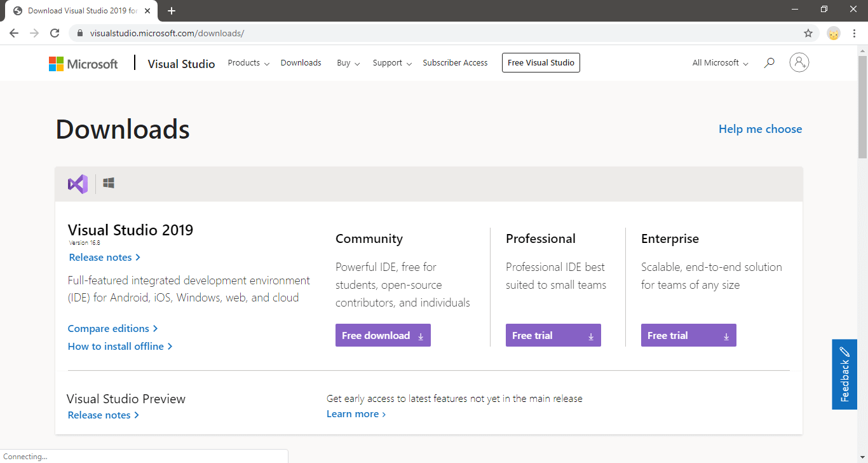This screenshot has height=463, width=868.
Task: Click the Community edition heading
Action: pyautogui.click(x=369, y=239)
